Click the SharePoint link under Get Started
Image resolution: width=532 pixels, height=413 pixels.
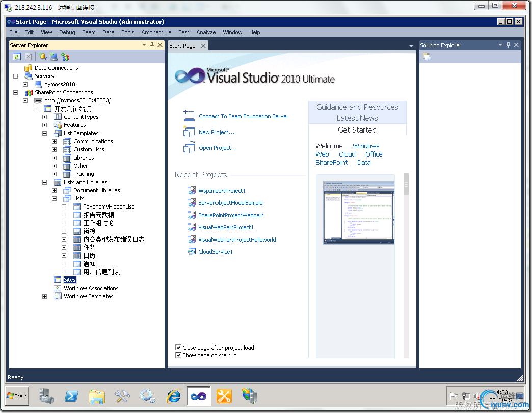332,162
